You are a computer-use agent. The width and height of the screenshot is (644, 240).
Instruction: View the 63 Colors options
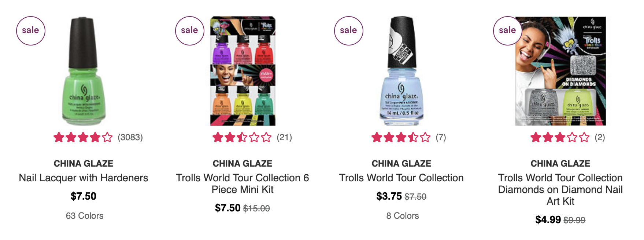click(85, 216)
